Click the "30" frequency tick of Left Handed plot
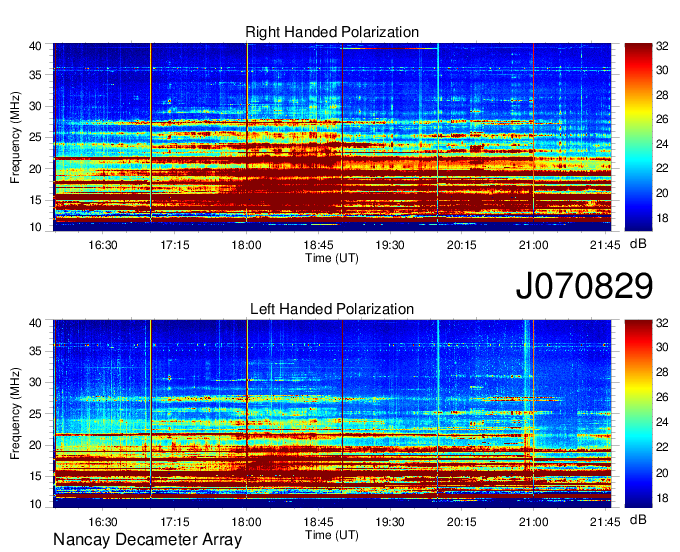 point(35,383)
